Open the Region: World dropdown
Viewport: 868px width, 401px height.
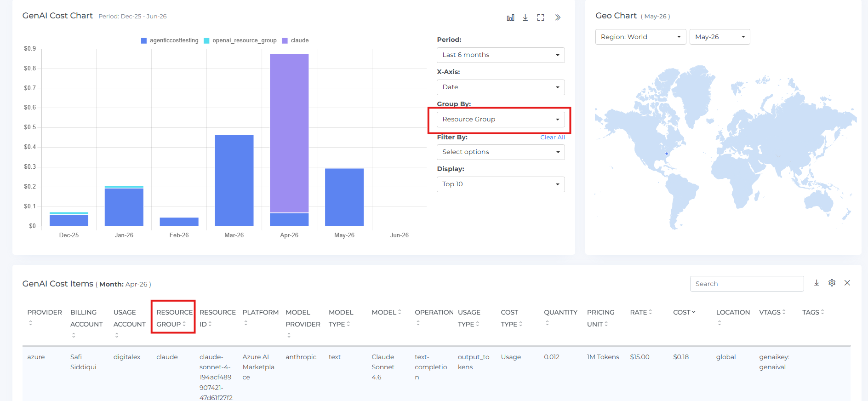point(640,37)
